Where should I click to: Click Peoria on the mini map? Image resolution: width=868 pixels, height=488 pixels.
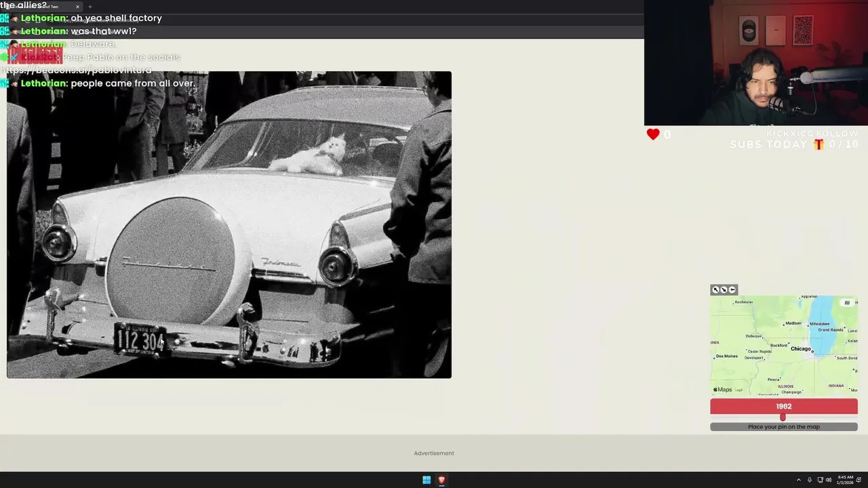point(773,380)
